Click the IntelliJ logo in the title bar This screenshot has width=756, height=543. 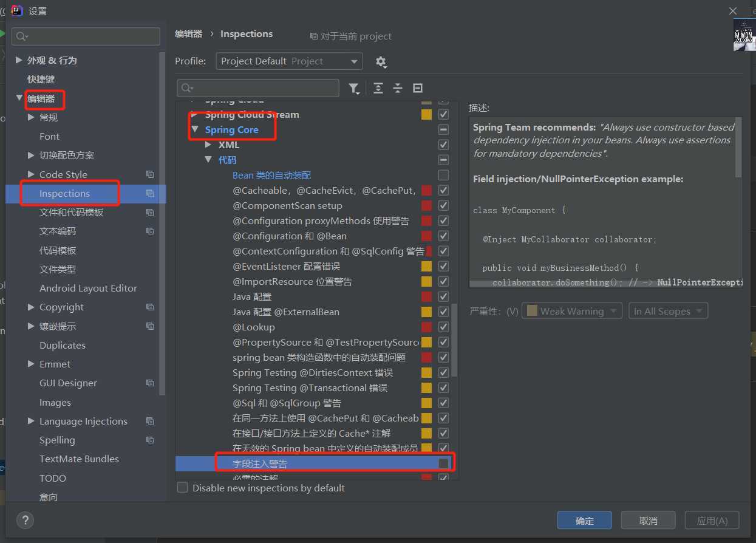point(17,10)
